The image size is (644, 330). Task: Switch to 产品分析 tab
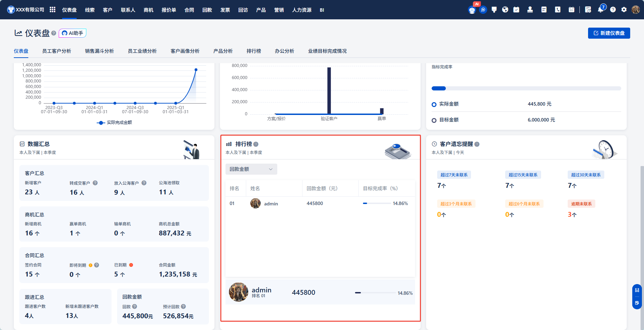point(223,51)
